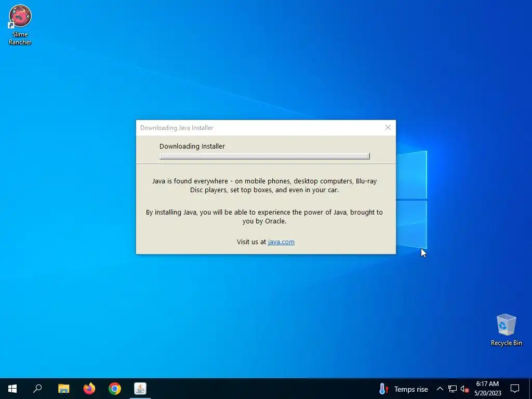Open the notification center icon
Image resolution: width=532 pixels, height=399 pixels.
[x=515, y=389]
